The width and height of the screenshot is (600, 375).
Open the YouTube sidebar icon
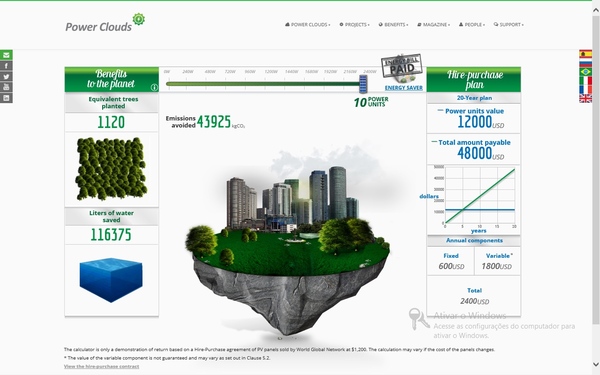point(6,87)
